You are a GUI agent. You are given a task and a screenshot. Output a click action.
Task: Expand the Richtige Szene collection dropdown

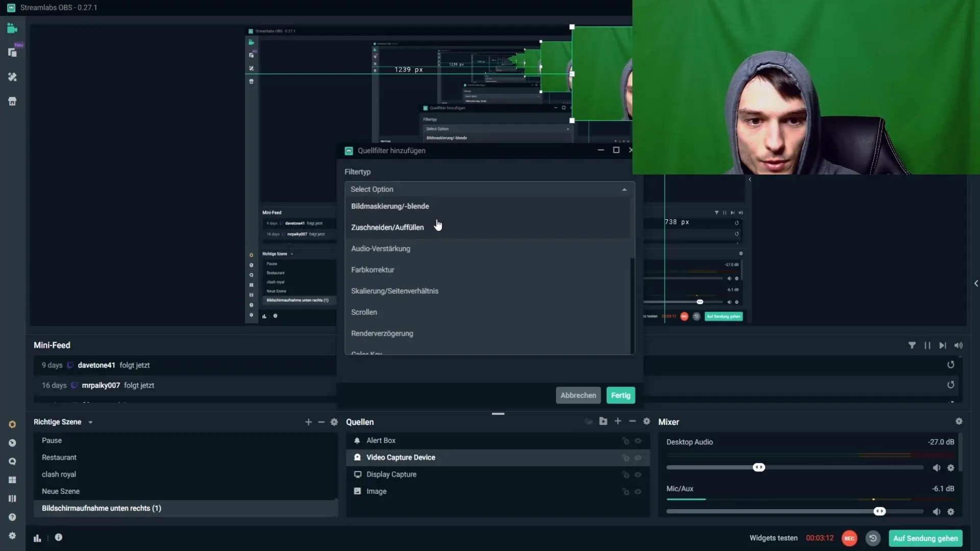click(x=90, y=422)
